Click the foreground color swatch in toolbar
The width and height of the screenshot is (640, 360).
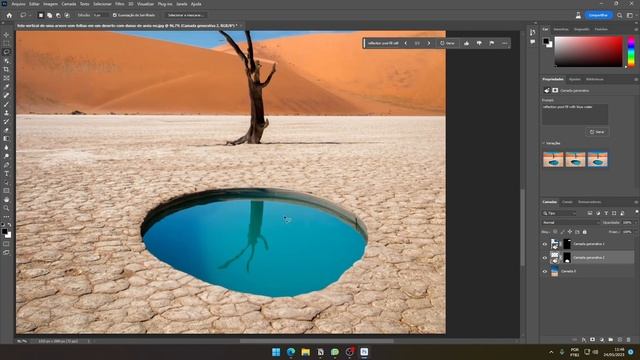(4, 231)
